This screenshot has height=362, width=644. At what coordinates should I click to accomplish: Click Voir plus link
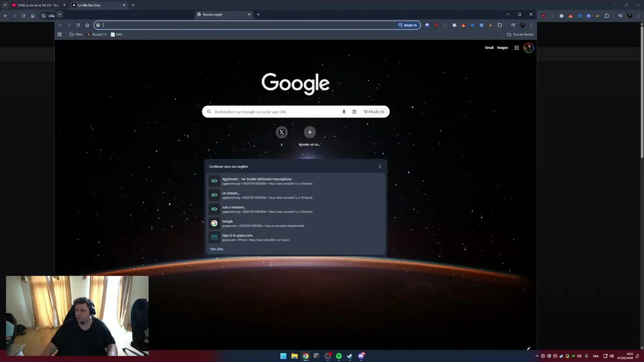[x=216, y=249]
